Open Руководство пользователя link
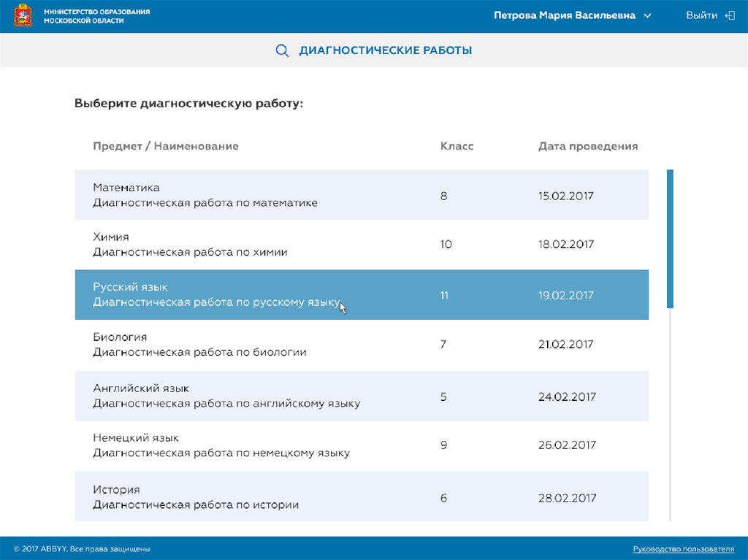This screenshot has height=560, width=748. point(683,548)
